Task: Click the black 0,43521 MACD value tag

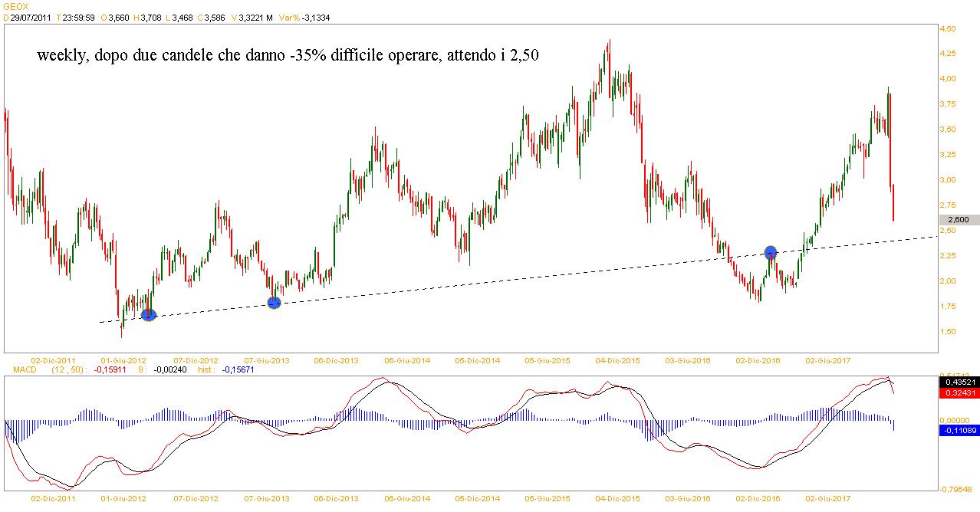Action: click(x=957, y=382)
